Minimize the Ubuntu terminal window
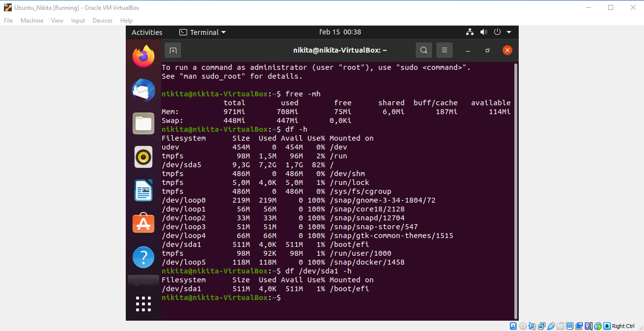 (x=468, y=50)
